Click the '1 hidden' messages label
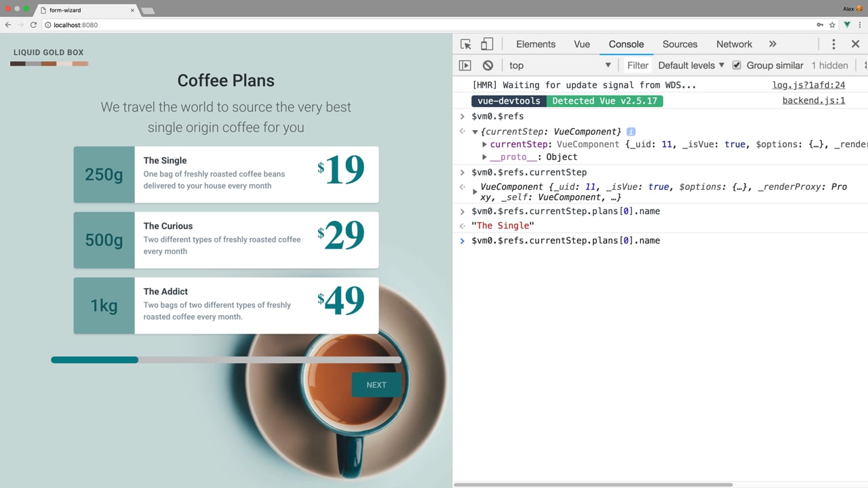The height and width of the screenshot is (488, 868). tap(830, 65)
